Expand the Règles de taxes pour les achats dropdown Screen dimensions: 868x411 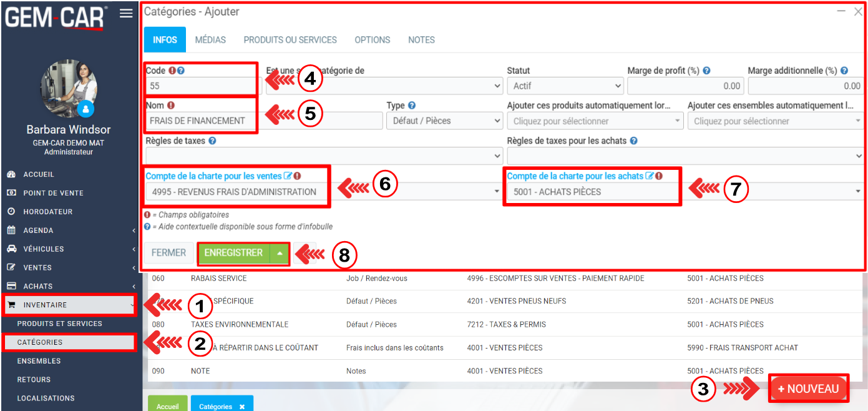685,156
